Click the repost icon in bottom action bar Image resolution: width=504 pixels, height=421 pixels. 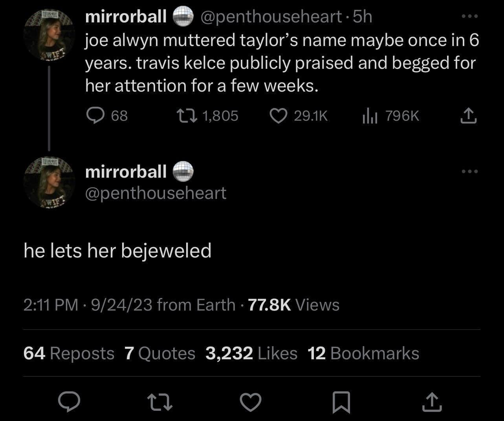160,402
